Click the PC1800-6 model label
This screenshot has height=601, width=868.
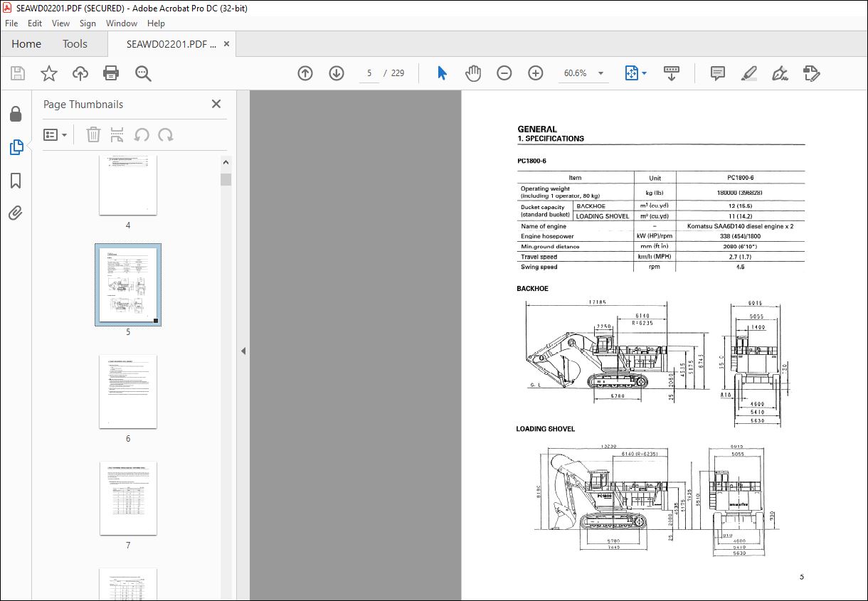531,161
